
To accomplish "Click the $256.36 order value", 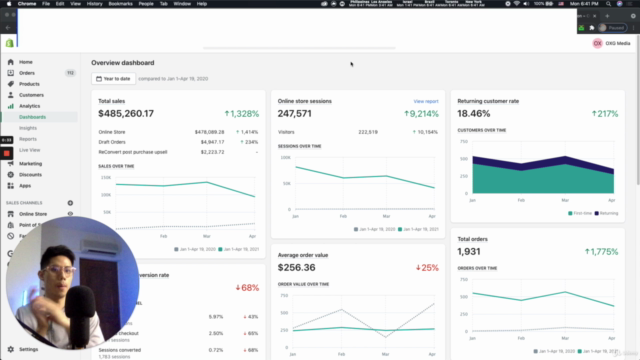I will [296, 267].
